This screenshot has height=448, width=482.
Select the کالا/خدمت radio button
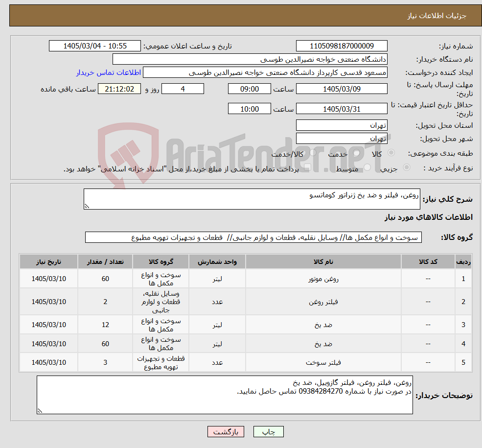pos(313,152)
